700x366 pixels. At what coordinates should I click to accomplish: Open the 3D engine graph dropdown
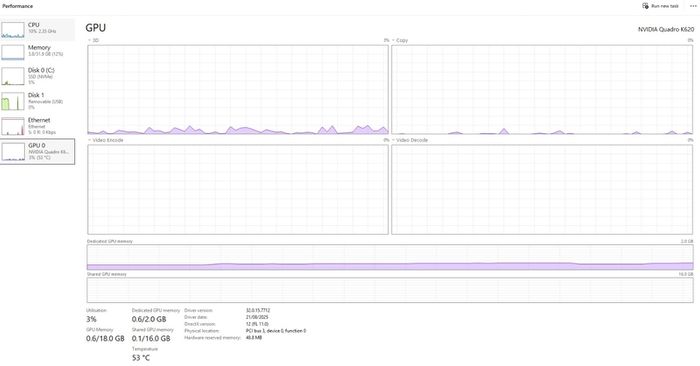(x=93, y=40)
